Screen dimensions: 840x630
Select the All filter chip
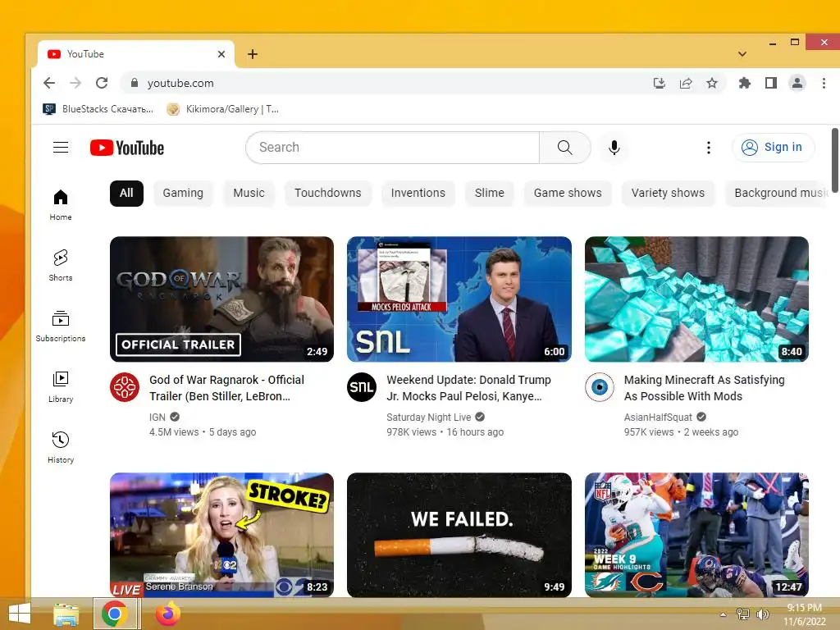(126, 194)
